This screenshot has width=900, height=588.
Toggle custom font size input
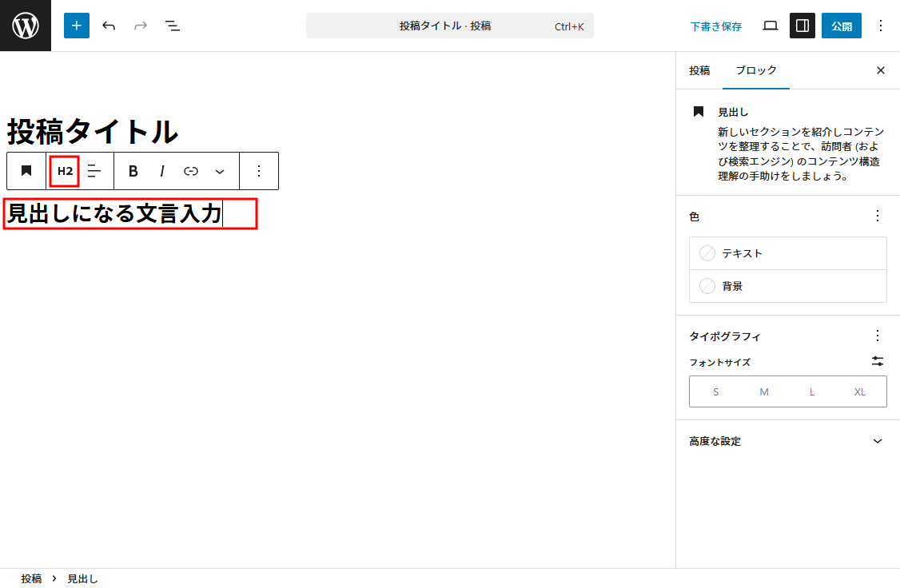[877, 361]
